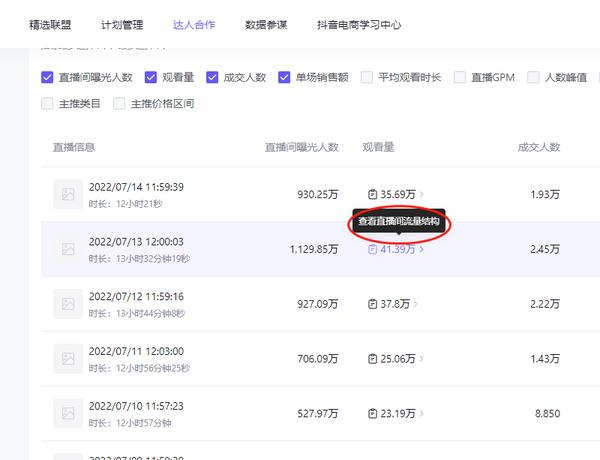The height and width of the screenshot is (460, 600).
Task: Open thumbnail of 2022/07/13 live stream
Action: (68, 249)
